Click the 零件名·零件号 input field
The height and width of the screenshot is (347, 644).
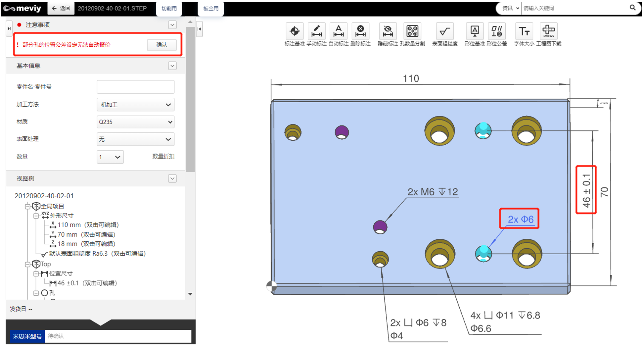pyautogui.click(x=135, y=87)
